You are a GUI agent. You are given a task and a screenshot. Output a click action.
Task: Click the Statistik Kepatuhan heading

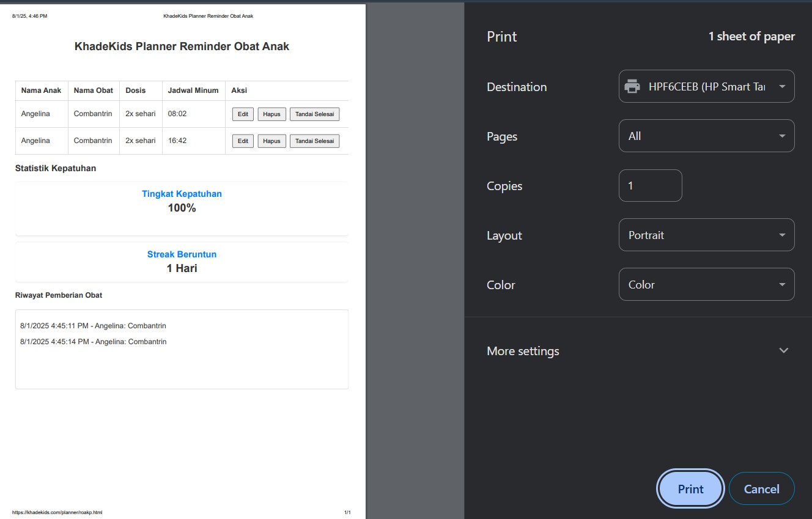[x=56, y=168]
